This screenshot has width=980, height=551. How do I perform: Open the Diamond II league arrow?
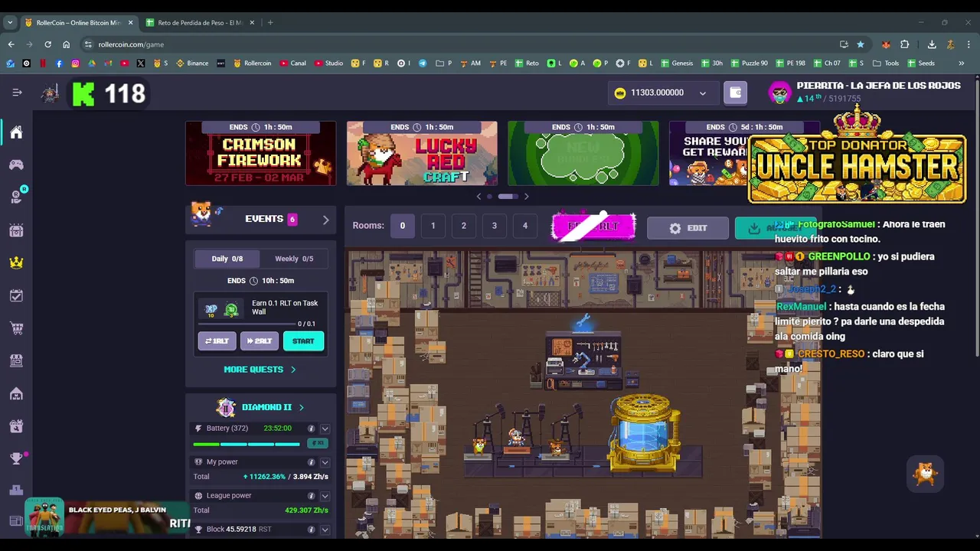301,407
